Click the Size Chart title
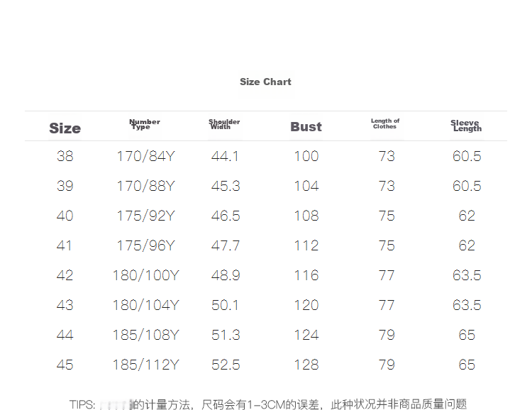This screenshot has width=532, height=410. 265,82
